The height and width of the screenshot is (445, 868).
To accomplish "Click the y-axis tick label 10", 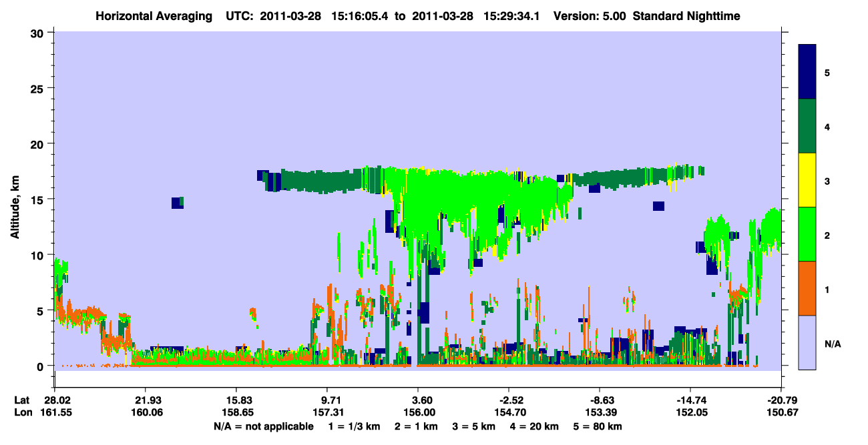I will [x=39, y=255].
